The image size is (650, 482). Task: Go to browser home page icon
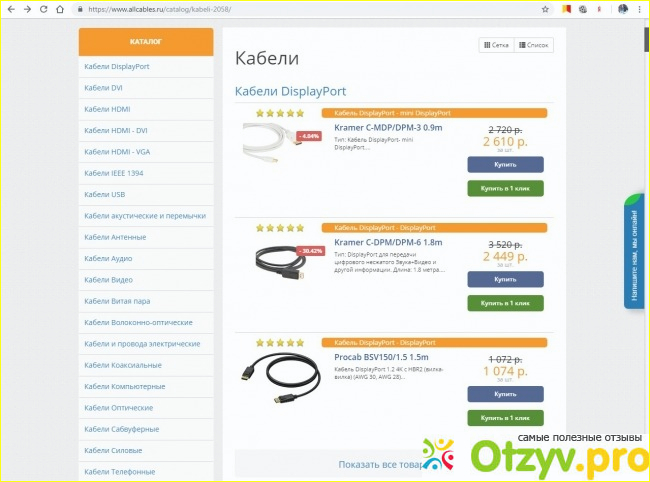60,9
